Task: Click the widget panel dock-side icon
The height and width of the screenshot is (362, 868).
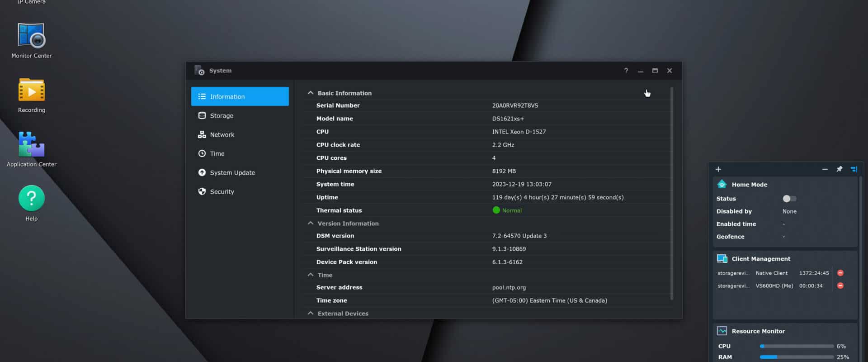Action: (854, 169)
